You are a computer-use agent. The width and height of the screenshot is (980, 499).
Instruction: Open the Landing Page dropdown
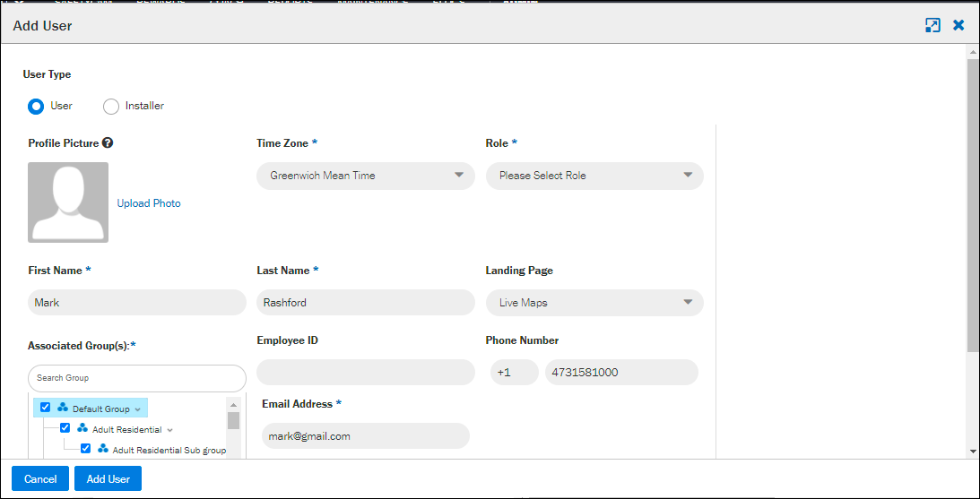click(594, 303)
